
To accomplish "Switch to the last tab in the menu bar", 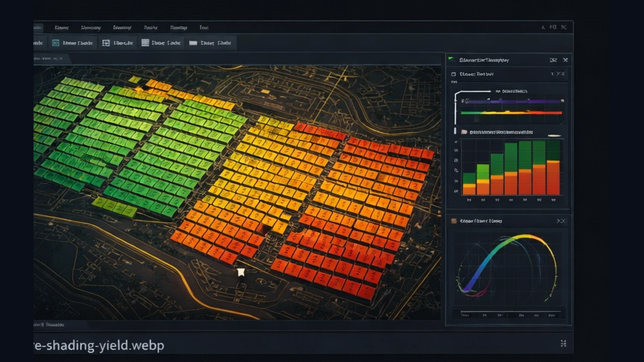I will tap(205, 28).
